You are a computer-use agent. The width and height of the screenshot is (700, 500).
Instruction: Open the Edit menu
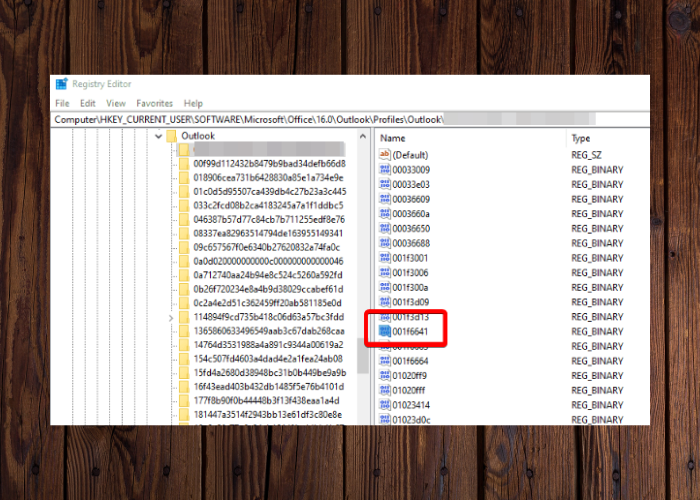(88, 103)
